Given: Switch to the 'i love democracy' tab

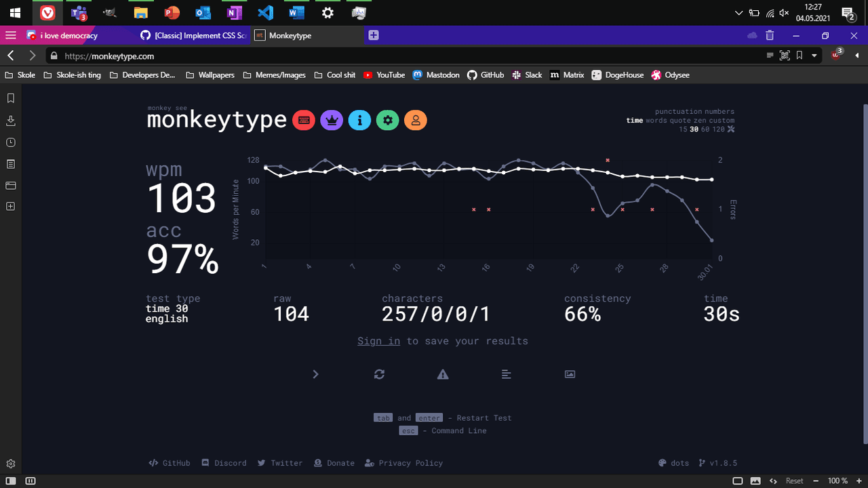Looking at the screenshot, I should [x=68, y=35].
